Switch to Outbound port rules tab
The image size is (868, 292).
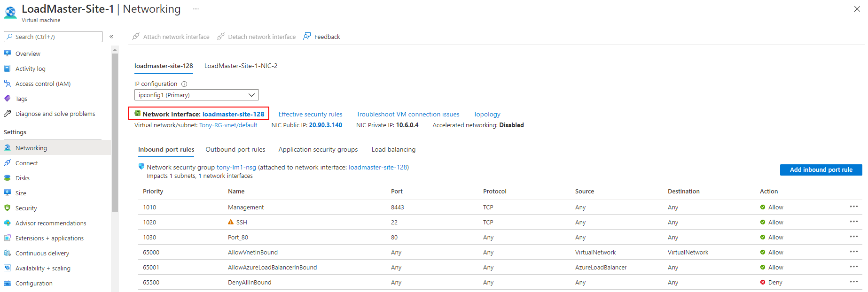[235, 150]
